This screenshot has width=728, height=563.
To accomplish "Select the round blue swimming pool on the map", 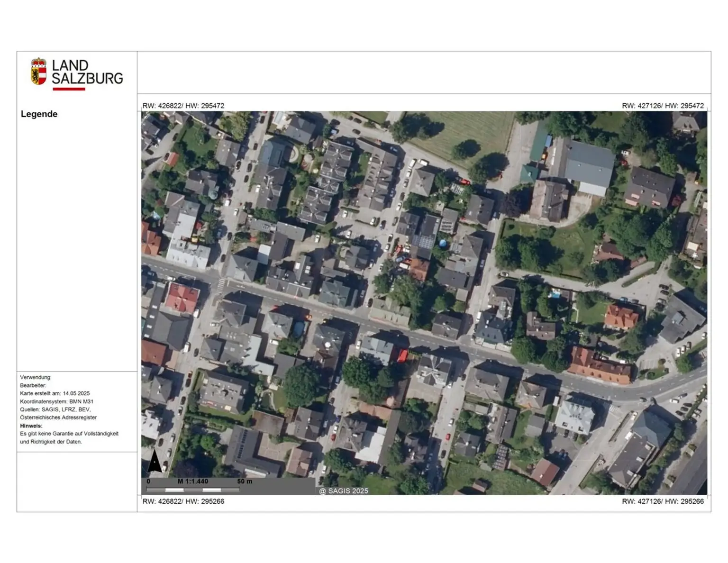I will pyautogui.click(x=443, y=244).
